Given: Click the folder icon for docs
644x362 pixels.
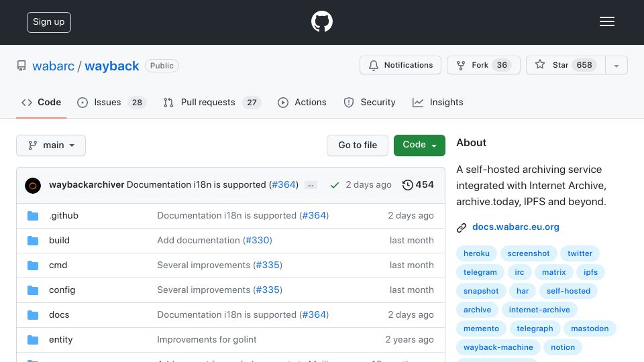Looking at the screenshot, I should tap(33, 315).
